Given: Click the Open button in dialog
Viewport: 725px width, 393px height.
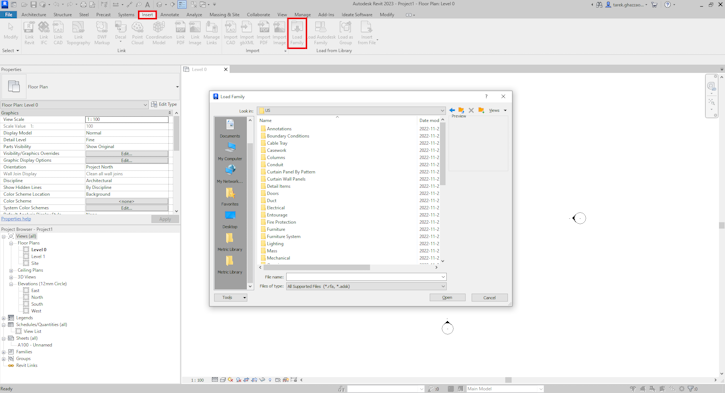Looking at the screenshot, I should [447, 297].
